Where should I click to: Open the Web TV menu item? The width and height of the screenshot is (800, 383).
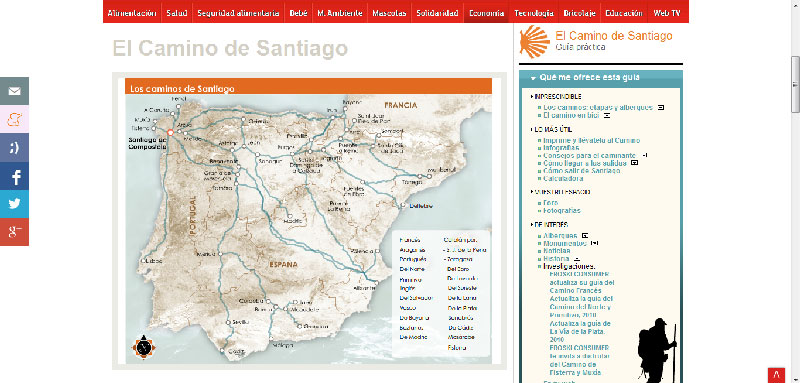pyautogui.click(x=667, y=13)
